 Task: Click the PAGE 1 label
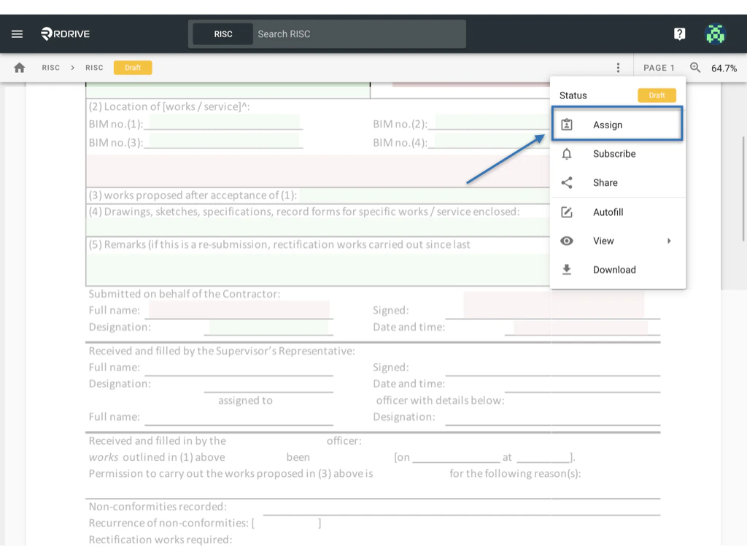659,67
